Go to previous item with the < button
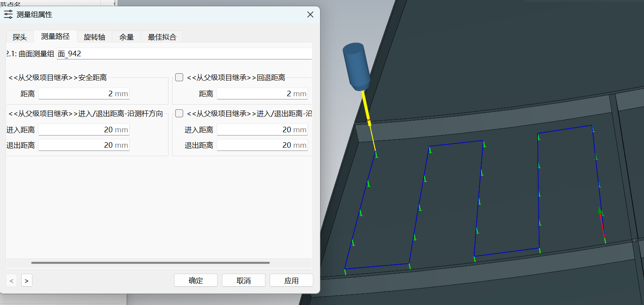Image resolution: width=644 pixels, height=305 pixels. point(11,280)
